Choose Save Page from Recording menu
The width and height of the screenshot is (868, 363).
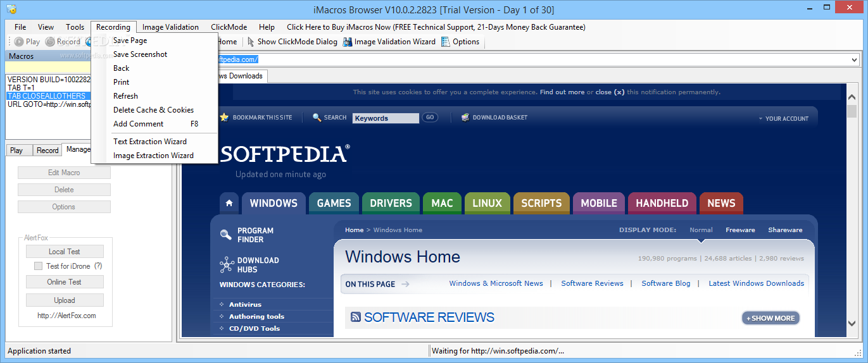tap(154, 40)
